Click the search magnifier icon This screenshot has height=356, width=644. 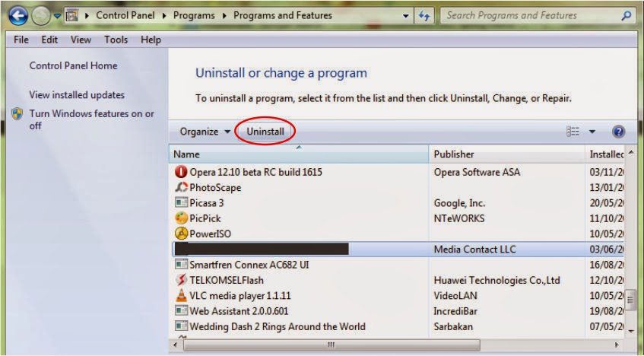[x=627, y=16]
